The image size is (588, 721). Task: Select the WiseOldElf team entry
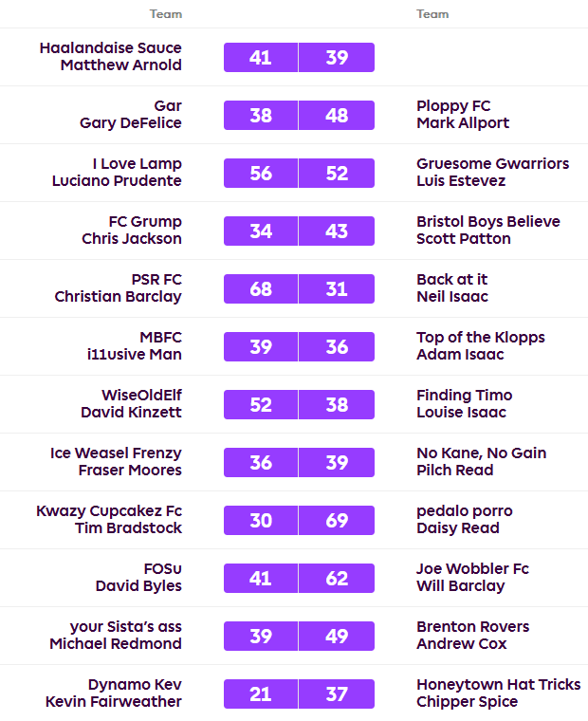(141, 396)
